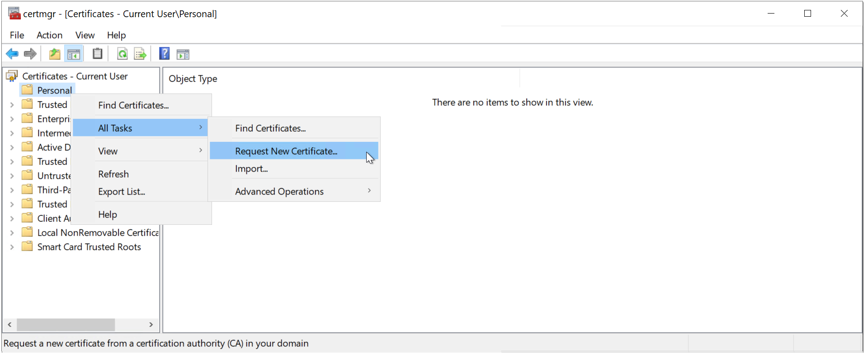Click the Up One Level folder icon
This screenshot has height=354, width=868.
tap(55, 54)
